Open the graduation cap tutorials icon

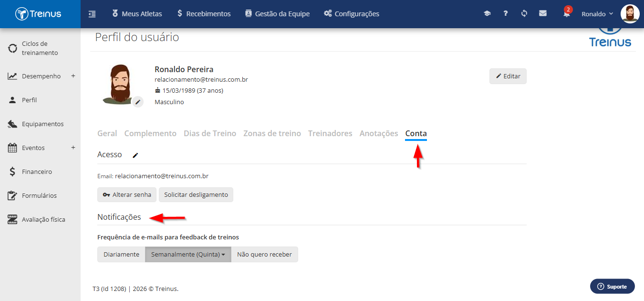pyautogui.click(x=487, y=14)
